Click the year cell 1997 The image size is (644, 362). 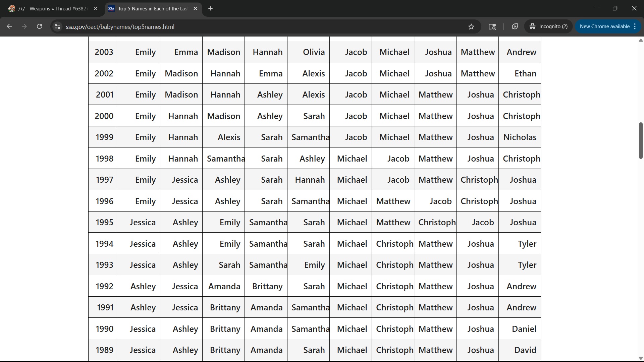click(103, 180)
